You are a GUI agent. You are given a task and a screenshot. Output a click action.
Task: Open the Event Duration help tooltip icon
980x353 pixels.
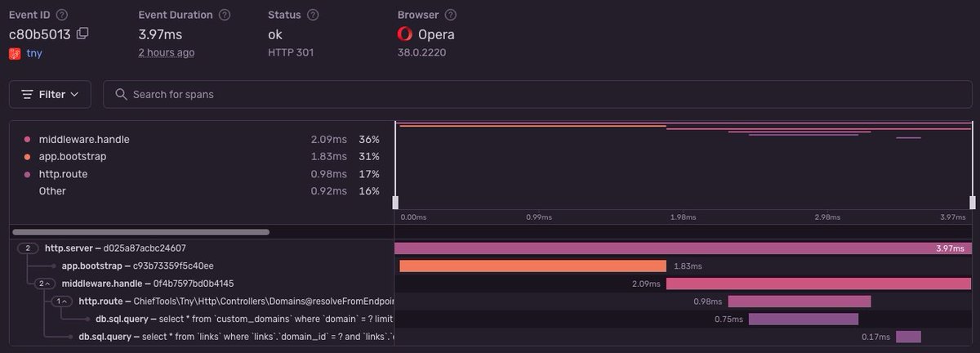coord(225,15)
